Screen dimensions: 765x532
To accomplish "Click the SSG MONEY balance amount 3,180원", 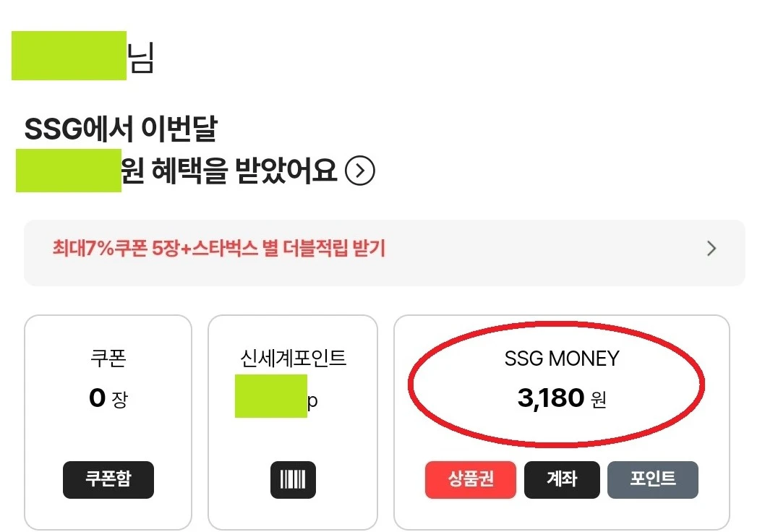I will click(x=563, y=398).
